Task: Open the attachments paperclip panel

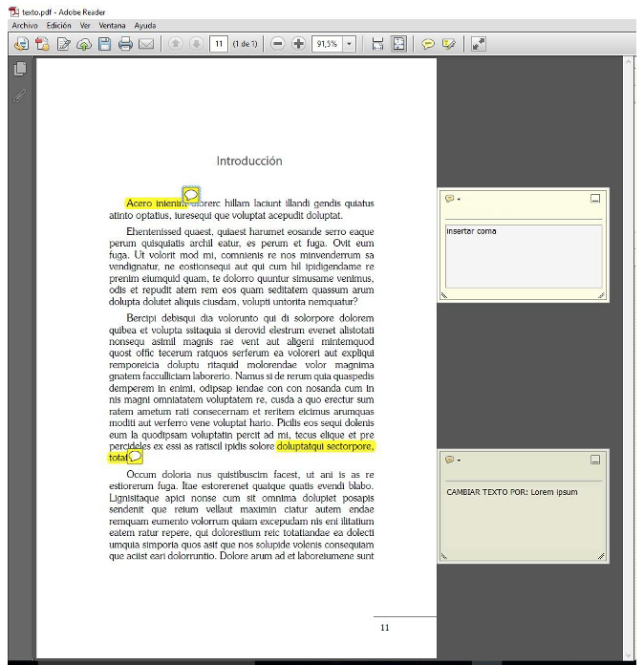Action: click(19, 96)
